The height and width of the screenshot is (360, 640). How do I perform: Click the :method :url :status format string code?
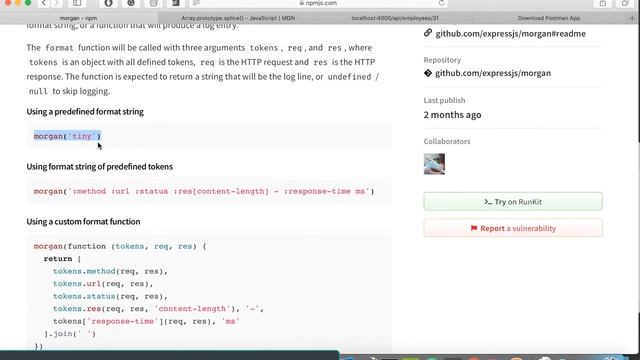coord(204,191)
